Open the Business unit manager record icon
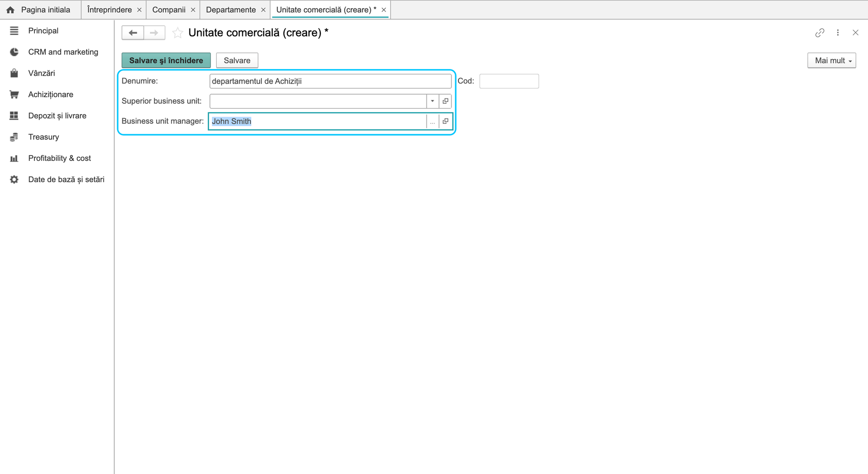The image size is (868, 474). tap(445, 121)
